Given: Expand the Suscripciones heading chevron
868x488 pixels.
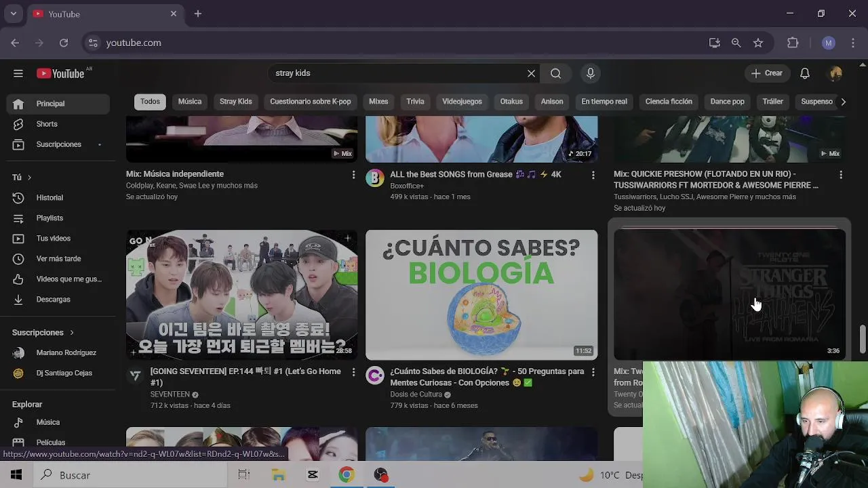Looking at the screenshot, I should pos(71,333).
